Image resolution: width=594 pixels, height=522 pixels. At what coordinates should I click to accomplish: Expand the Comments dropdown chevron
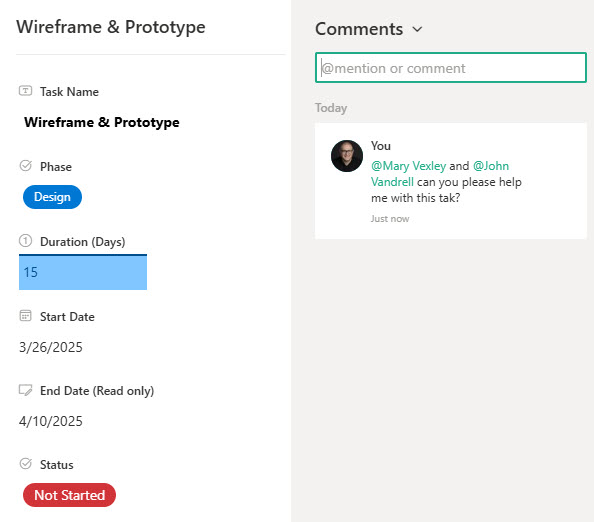(x=417, y=29)
